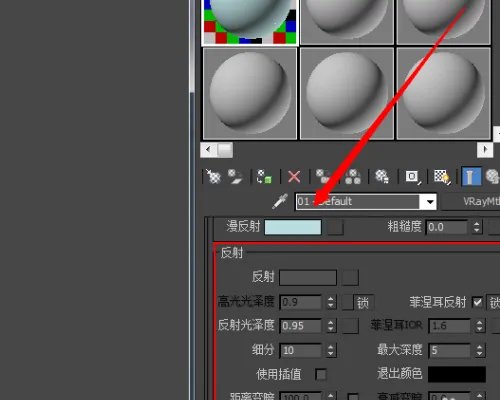Reset material with the red X icon
The width and height of the screenshot is (500, 400).
tap(294, 176)
